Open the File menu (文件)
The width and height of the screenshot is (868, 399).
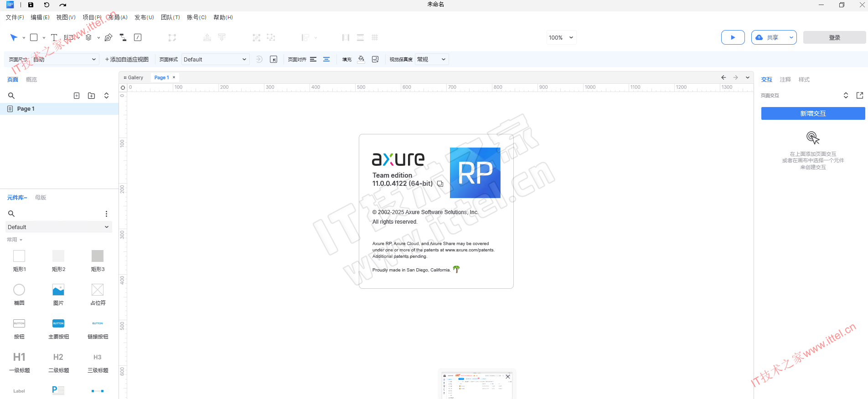(15, 17)
